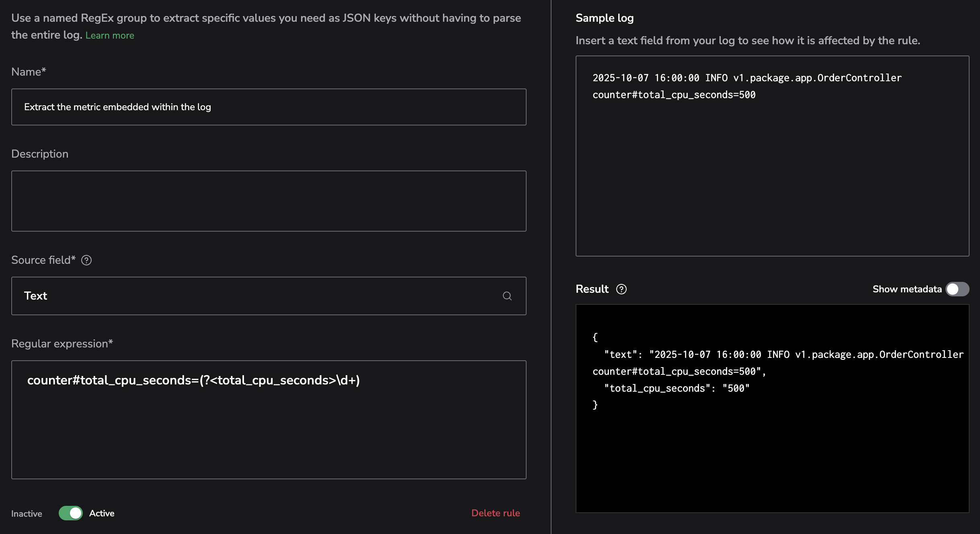Click the Result help question-mark icon
The width and height of the screenshot is (980, 534).
pos(621,289)
